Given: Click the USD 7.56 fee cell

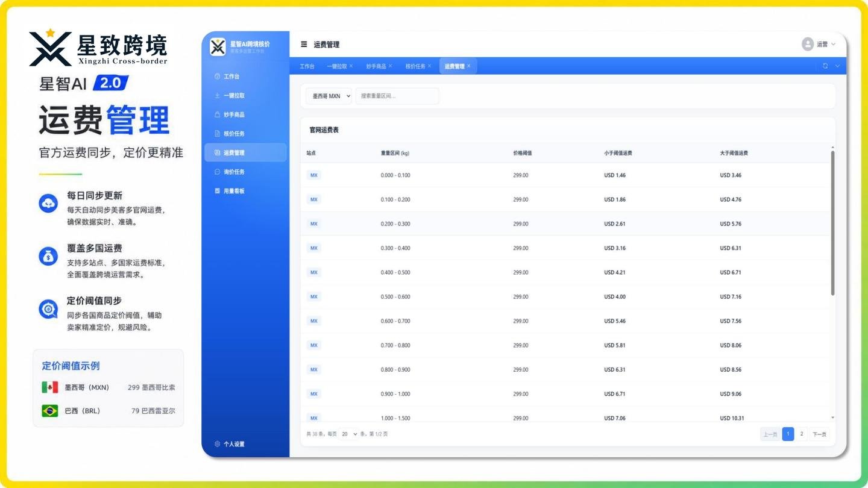Looking at the screenshot, I should tap(731, 321).
